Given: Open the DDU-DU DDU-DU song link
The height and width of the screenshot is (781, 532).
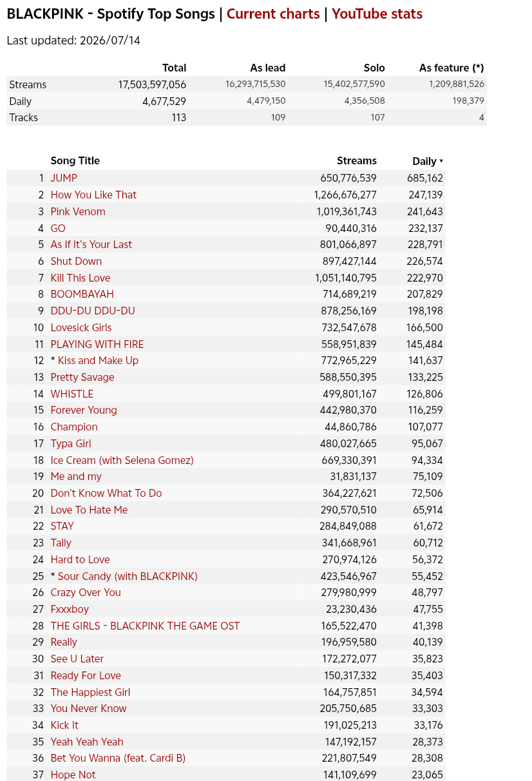Looking at the screenshot, I should pyautogui.click(x=93, y=311).
